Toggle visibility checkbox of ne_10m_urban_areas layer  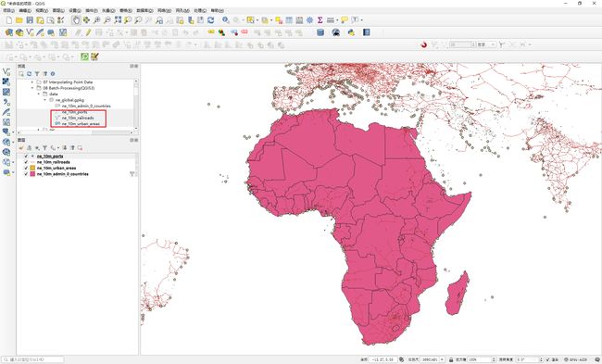(x=26, y=168)
